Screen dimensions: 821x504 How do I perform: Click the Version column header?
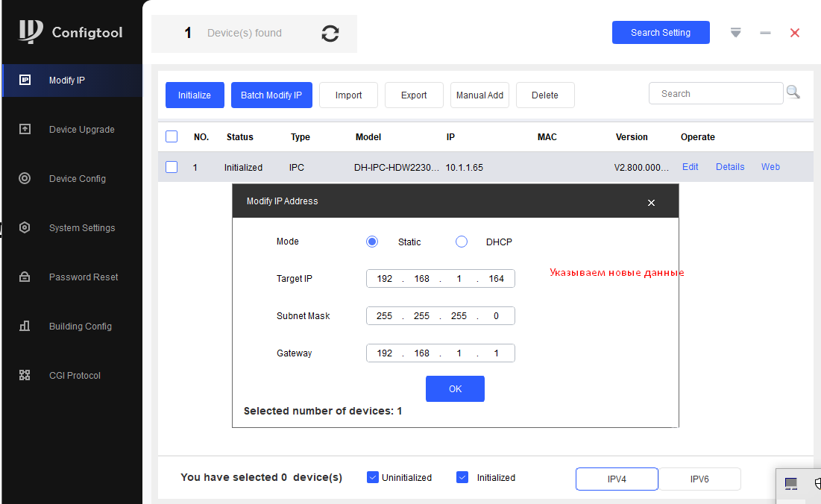point(632,136)
